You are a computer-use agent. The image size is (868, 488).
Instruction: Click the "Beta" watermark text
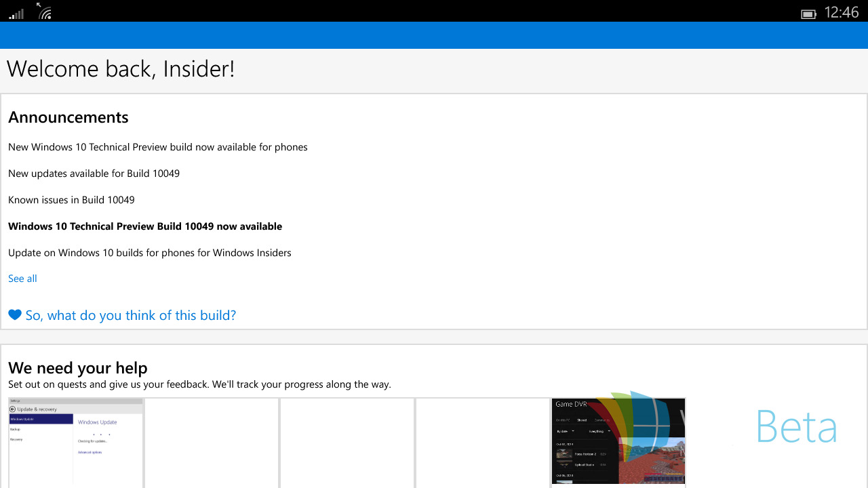(x=797, y=427)
